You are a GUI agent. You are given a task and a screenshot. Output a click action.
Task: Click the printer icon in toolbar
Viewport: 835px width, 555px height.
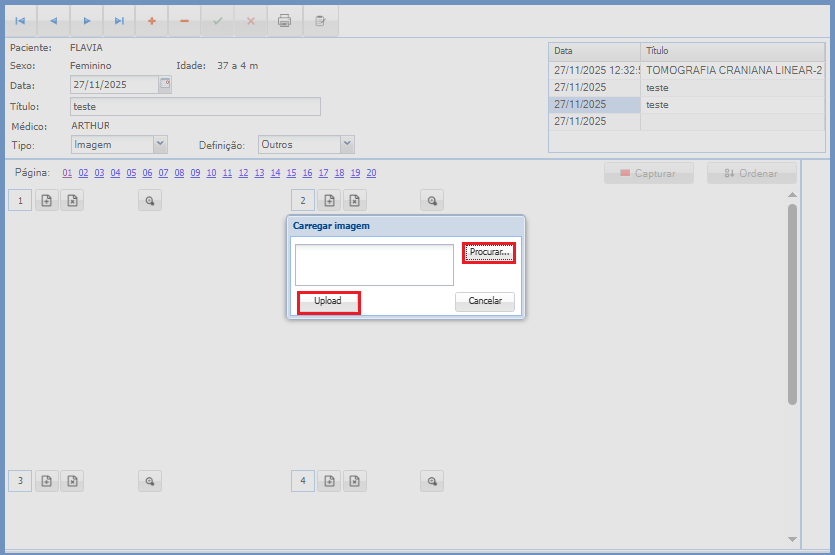pos(285,21)
